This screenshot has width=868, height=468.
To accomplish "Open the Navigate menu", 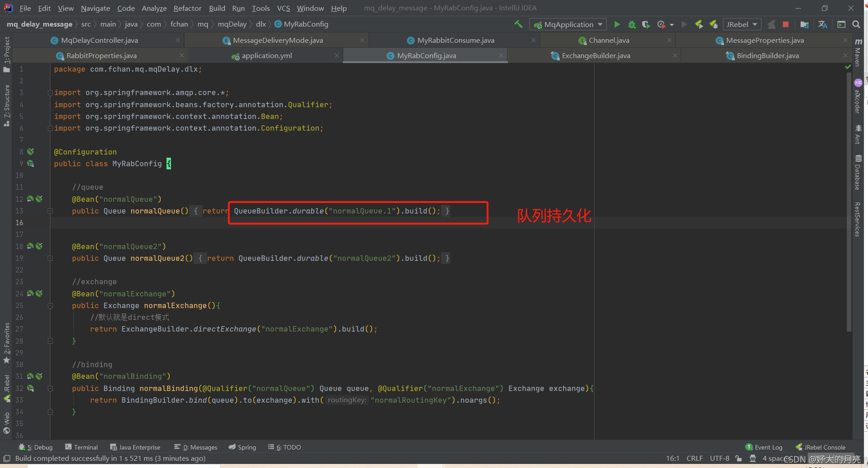I will pyautogui.click(x=95, y=8).
